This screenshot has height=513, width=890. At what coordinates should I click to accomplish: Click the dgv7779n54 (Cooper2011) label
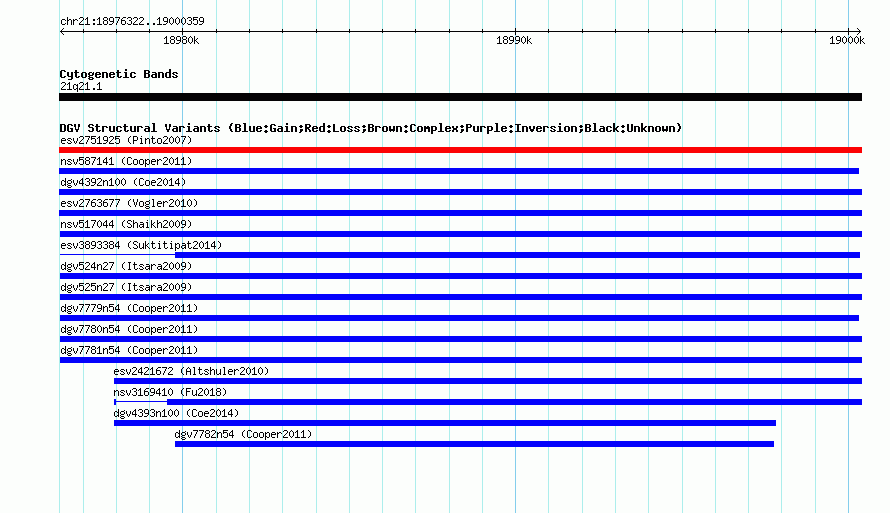click(x=129, y=308)
